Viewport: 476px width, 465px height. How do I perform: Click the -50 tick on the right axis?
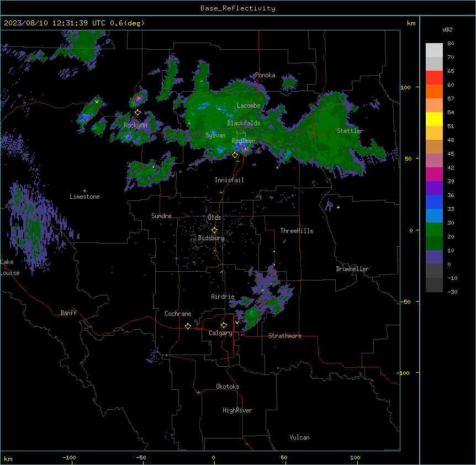(405, 302)
